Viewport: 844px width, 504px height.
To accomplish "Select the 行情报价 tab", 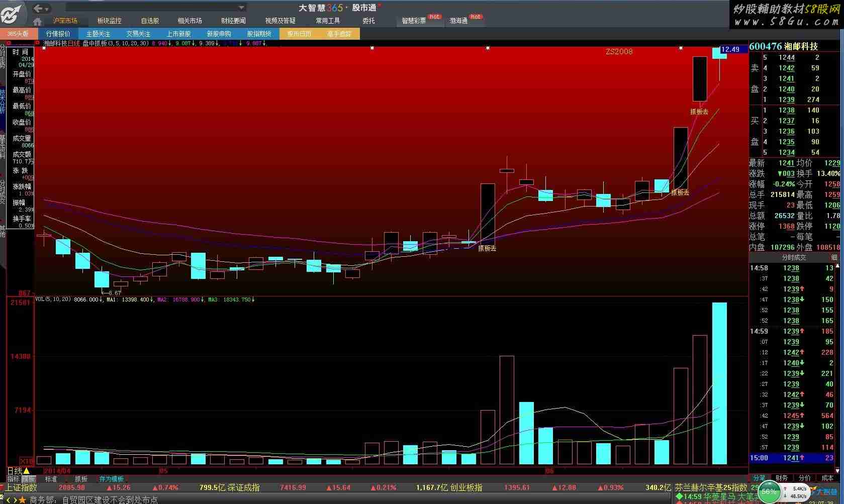I will click(x=58, y=34).
